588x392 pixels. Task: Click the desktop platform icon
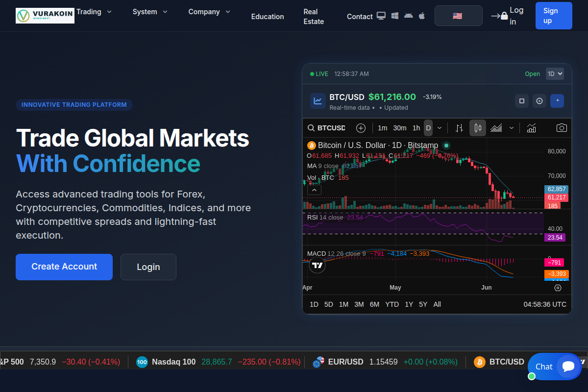381,16
